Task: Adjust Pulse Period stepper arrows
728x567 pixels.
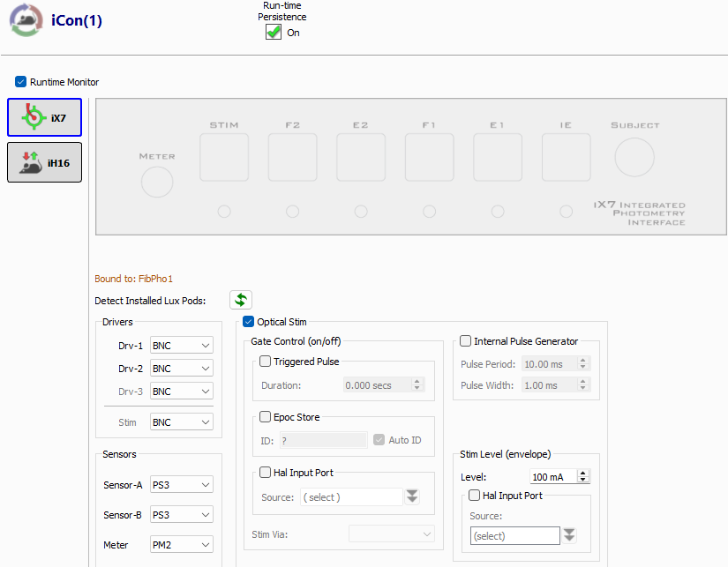Action: pos(583,363)
